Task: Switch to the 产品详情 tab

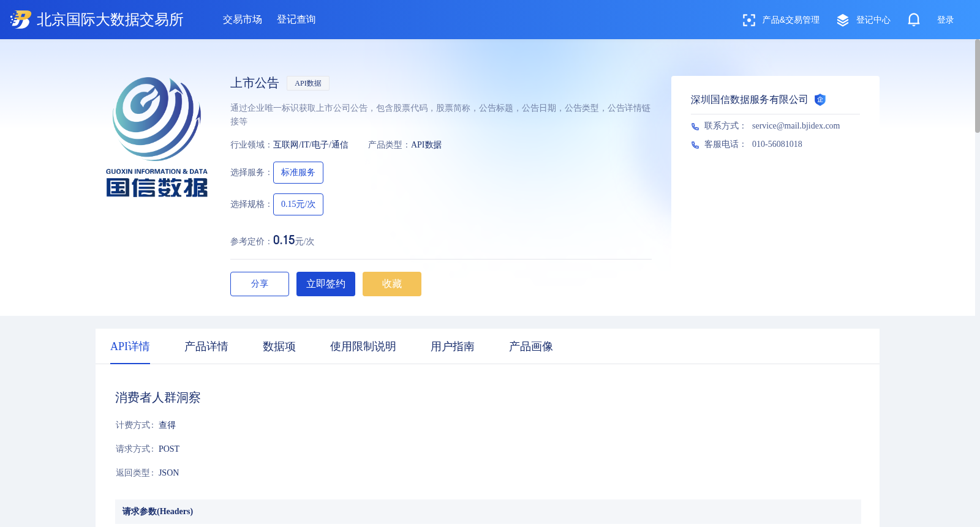Action: [206, 346]
